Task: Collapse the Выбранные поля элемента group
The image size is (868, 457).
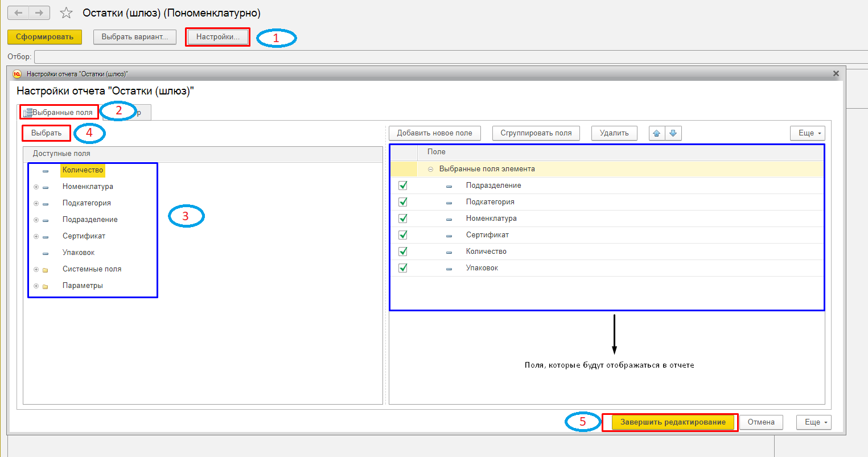Action: 430,169
